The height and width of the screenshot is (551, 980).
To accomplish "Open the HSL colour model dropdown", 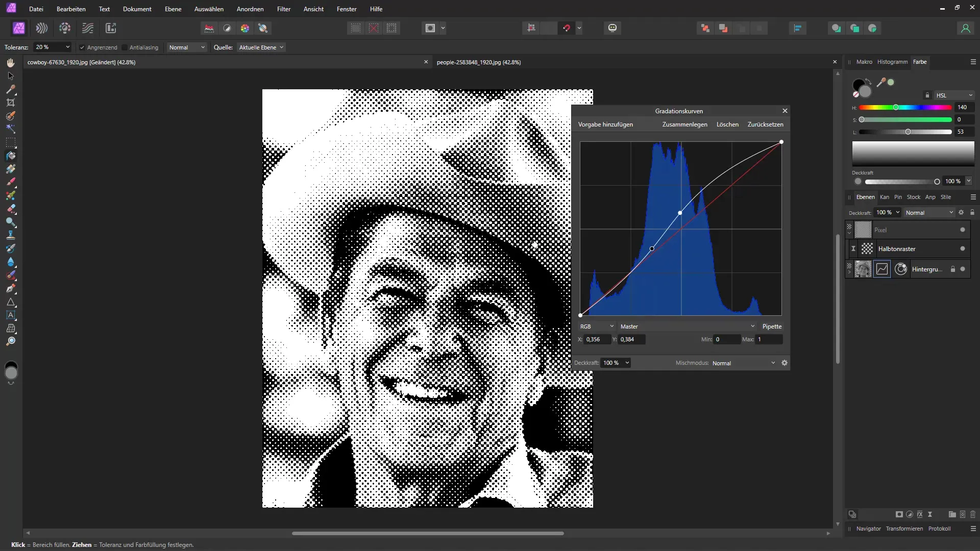I will click(954, 95).
